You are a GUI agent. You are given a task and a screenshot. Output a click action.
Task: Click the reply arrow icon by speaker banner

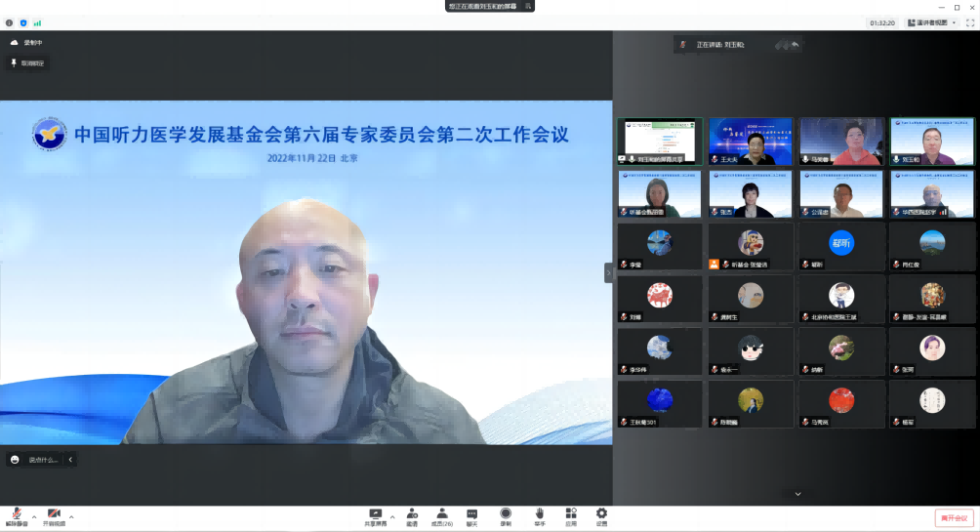[795, 44]
